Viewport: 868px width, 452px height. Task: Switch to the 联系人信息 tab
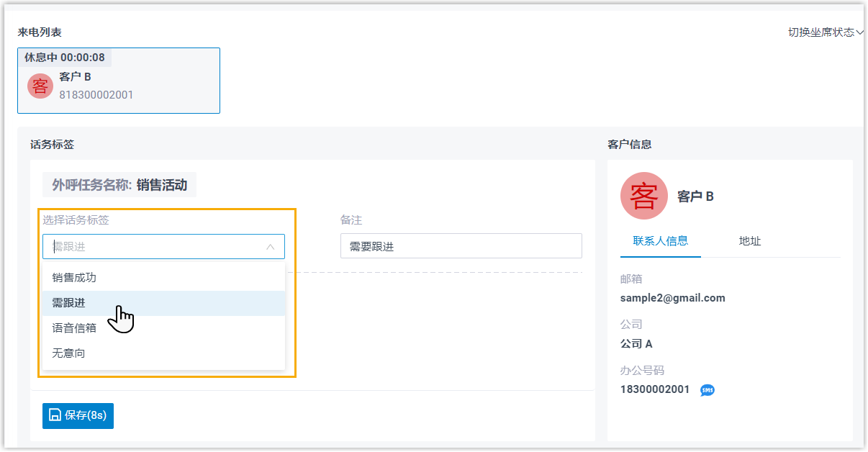click(660, 241)
